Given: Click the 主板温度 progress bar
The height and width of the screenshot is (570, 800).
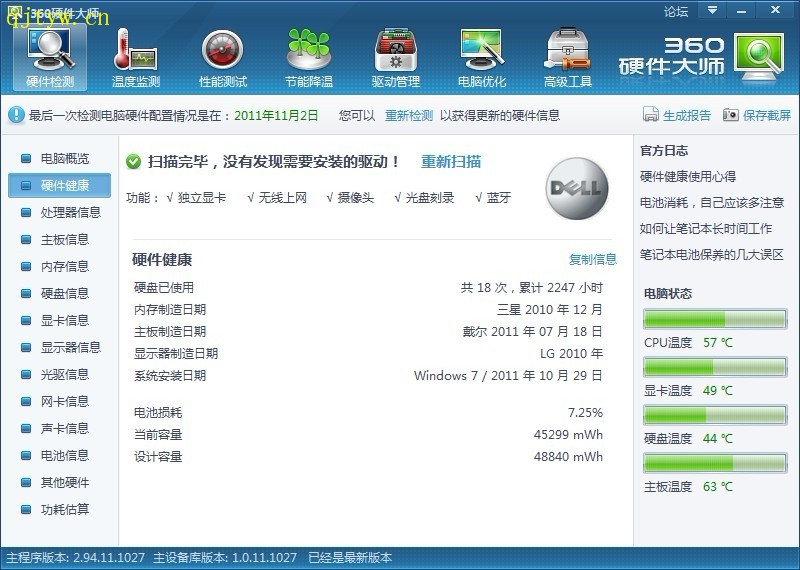Looking at the screenshot, I should click(x=715, y=463).
